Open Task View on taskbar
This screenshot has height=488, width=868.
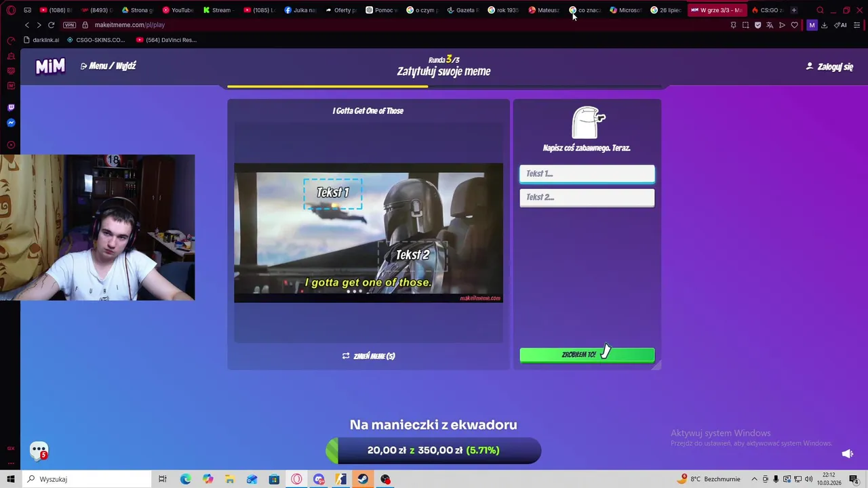coord(163,479)
